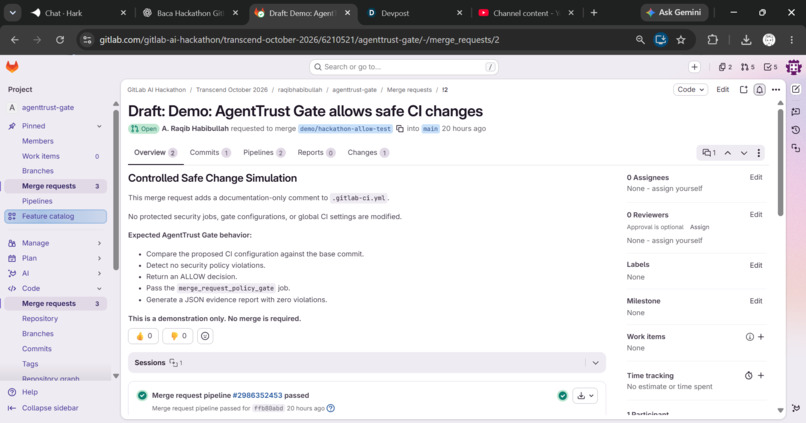Click passed pipeline status check icon
Viewport: 806px width, 423px height.
(x=562, y=396)
